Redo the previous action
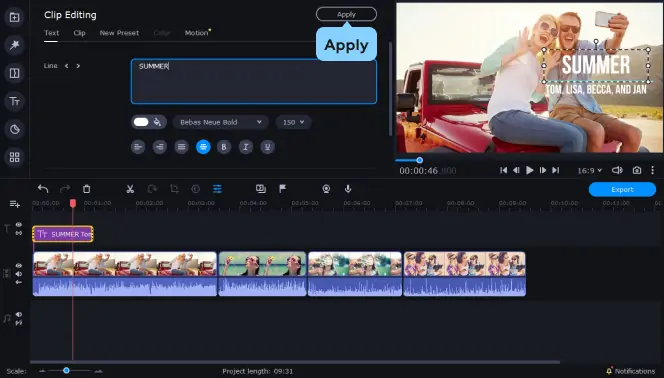 [x=65, y=189]
